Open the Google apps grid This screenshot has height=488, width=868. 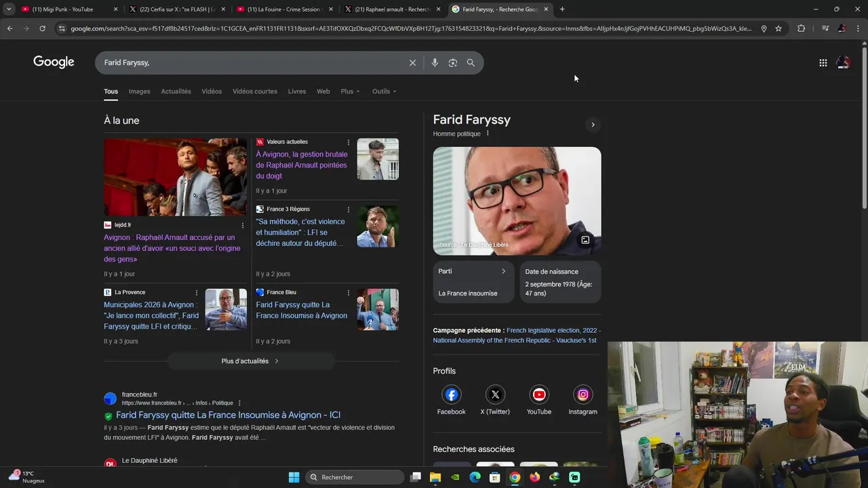tap(823, 62)
